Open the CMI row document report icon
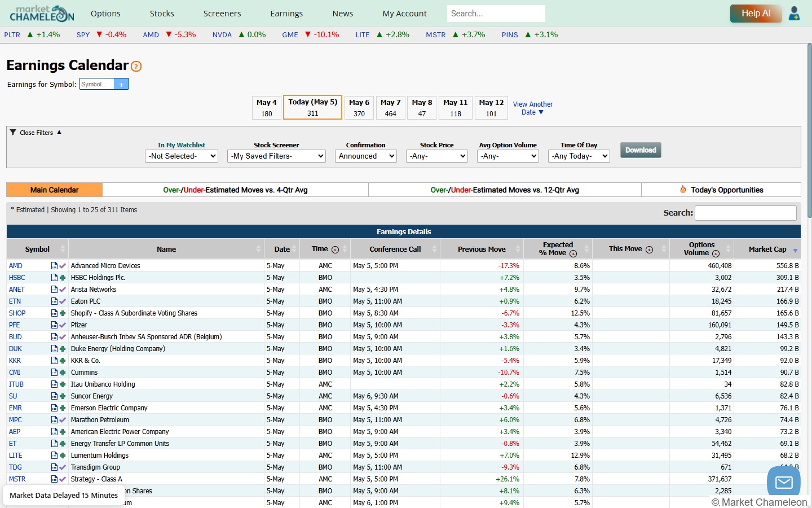 point(54,373)
